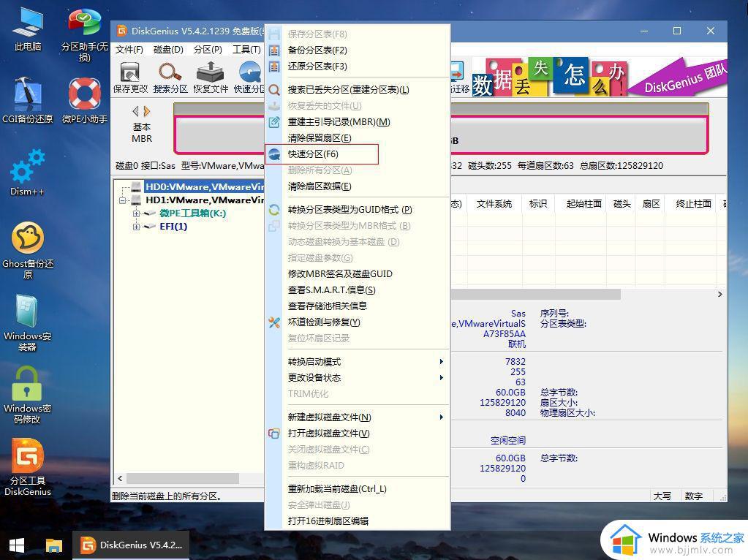Select 微PE工具箱(K:) partition
The height and width of the screenshot is (560, 748).
[193, 213]
